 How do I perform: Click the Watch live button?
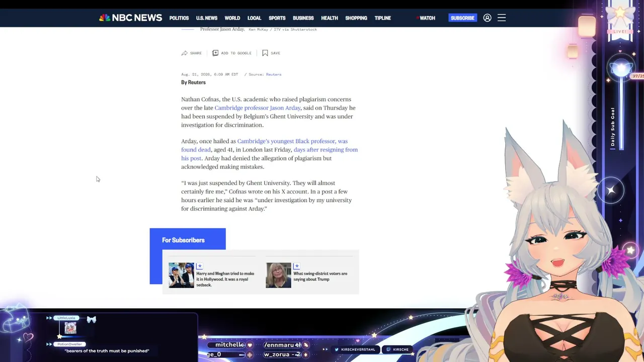coord(426,18)
